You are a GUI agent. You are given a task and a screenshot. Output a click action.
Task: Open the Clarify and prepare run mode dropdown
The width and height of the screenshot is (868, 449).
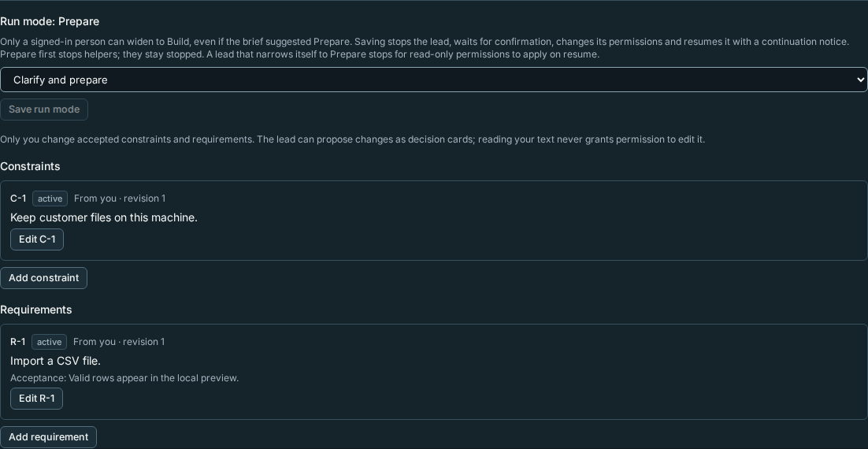tap(433, 80)
